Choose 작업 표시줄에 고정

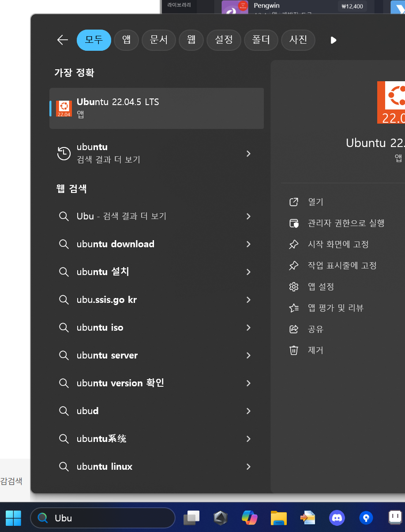[x=342, y=265]
